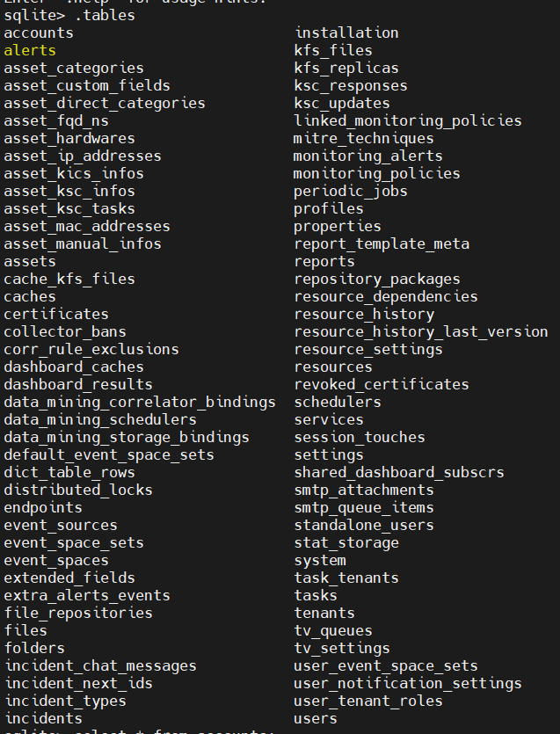Click the user_notification_settings entry
Screen dimensions: 560x734
coord(408,683)
